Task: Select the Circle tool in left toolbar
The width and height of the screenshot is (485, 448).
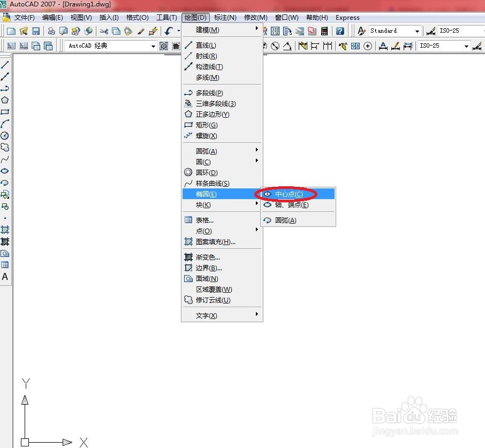Action: coord(5,135)
